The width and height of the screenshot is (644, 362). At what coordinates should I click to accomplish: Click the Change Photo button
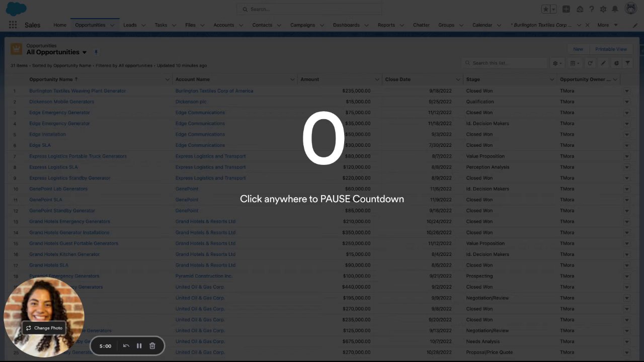(44, 328)
